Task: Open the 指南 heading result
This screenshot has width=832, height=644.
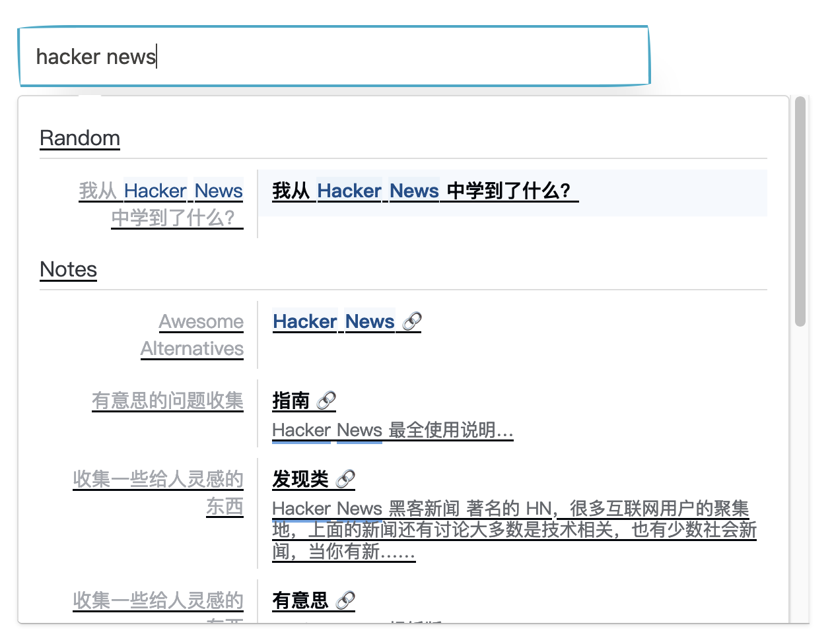Action: tap(291, 401)
